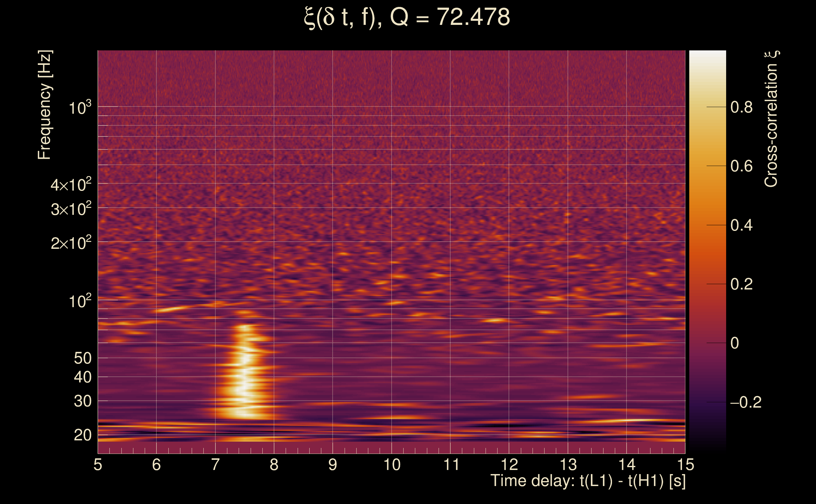Click the 50 Hz frequency tick label
816x504 pixels.
(82, 358)
